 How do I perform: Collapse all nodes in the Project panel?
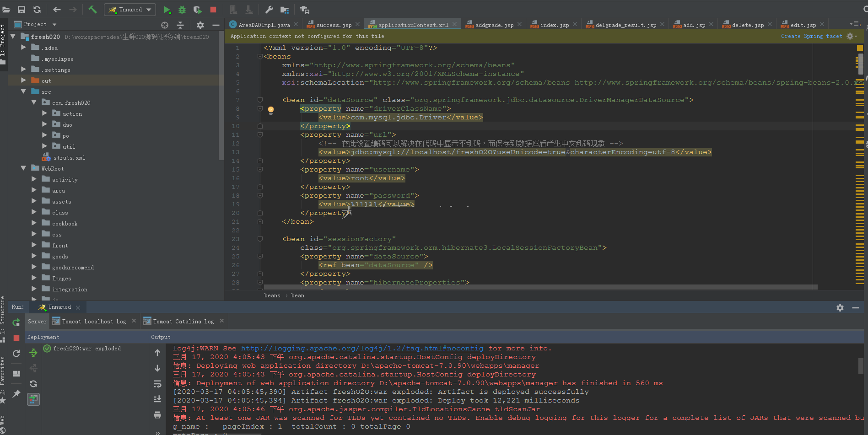[180, 25]
